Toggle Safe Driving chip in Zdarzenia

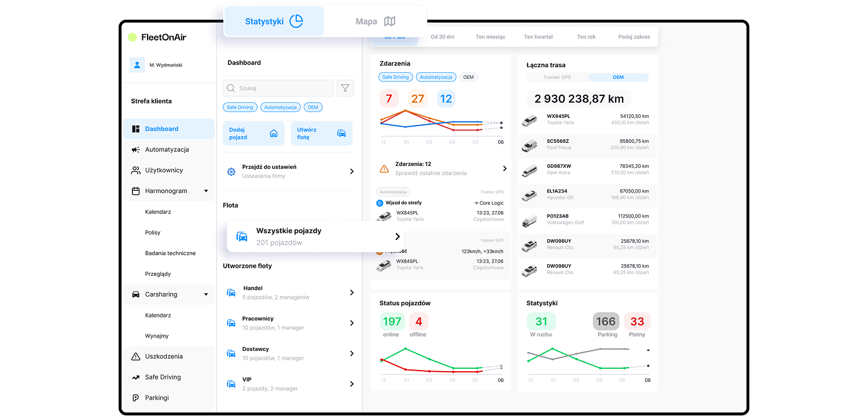pos(396,77)
